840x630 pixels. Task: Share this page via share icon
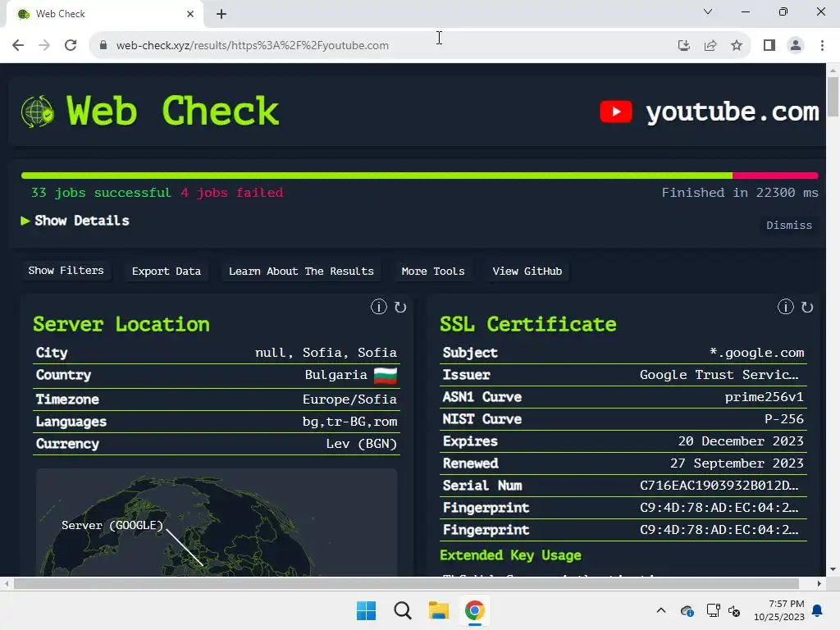[710, 45]
